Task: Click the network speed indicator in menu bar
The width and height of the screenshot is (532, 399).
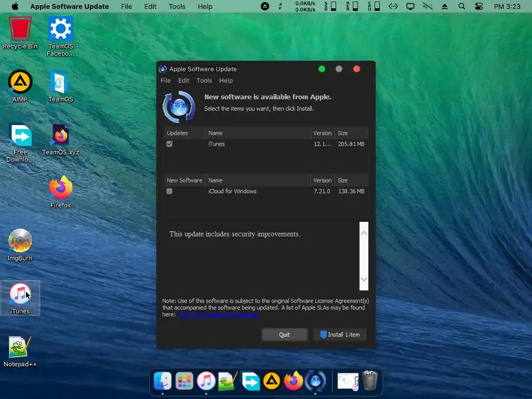Action: (305, 6)
